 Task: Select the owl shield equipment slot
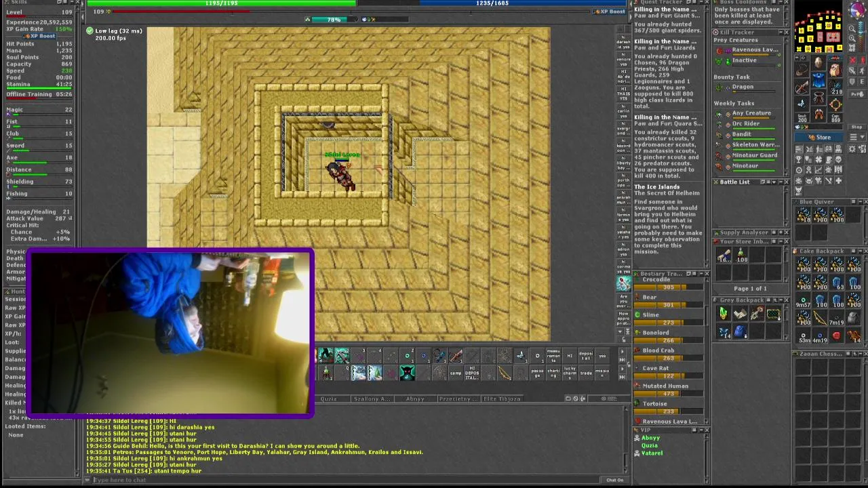coord(835,69)
